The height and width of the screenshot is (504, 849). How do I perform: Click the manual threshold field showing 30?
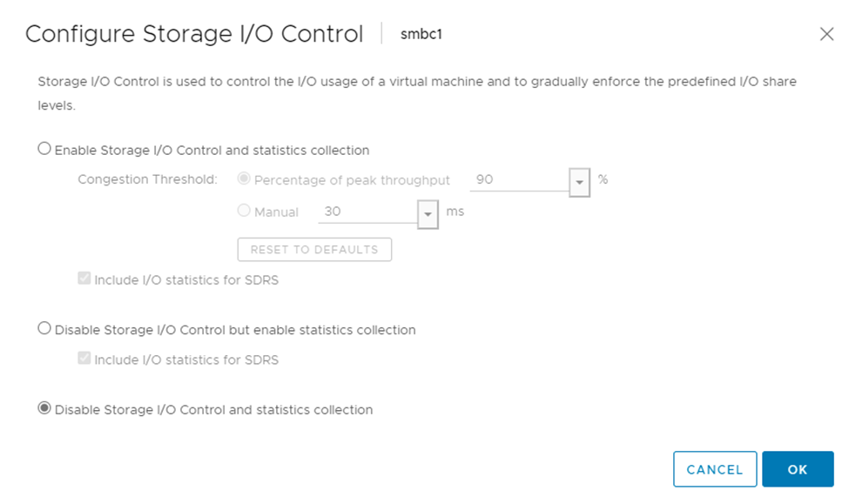(x=367, y=212)
